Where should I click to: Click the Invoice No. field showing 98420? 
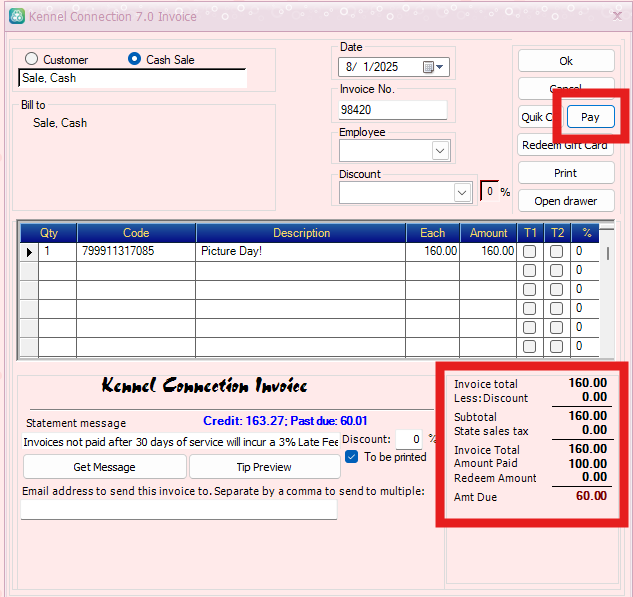[393, 110]
